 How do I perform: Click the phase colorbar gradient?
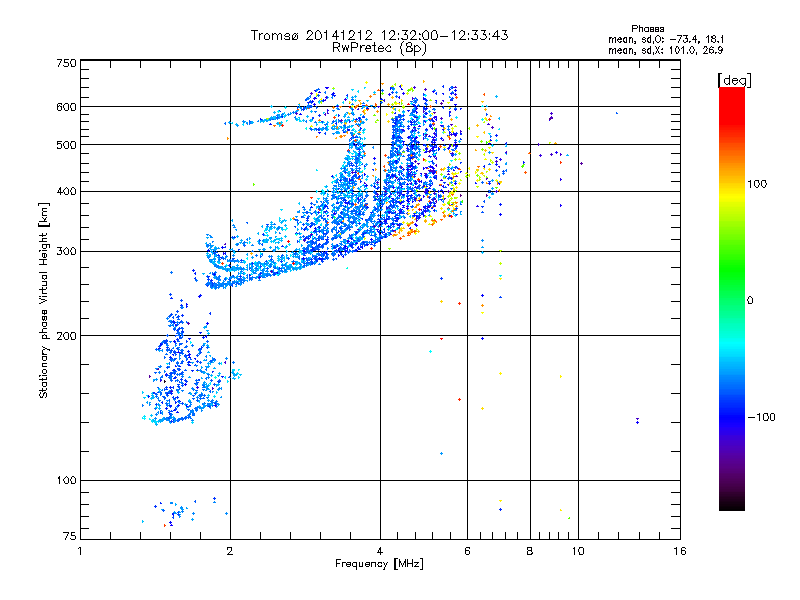pyautogui.click(x=732, y=299)
